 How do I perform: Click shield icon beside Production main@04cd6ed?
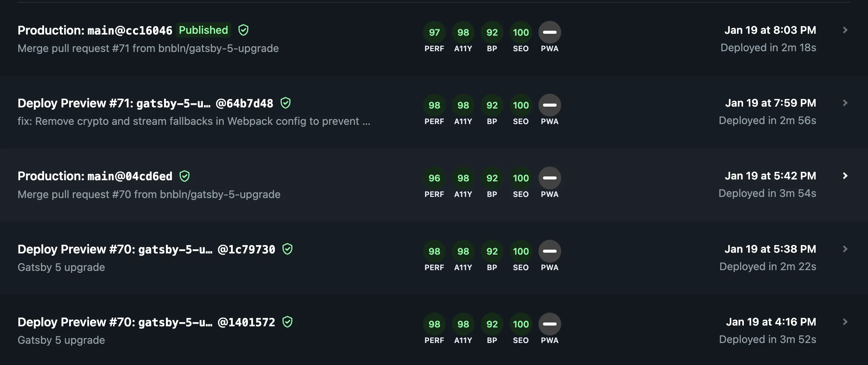tap(185, 176)
